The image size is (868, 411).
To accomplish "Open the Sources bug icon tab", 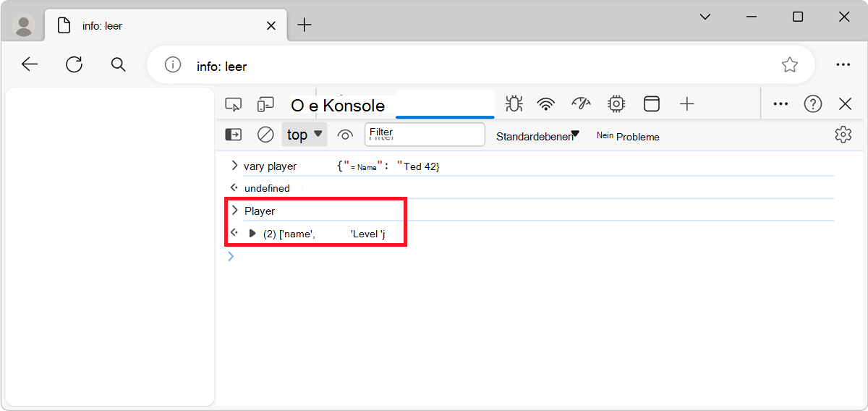I will [514, 104].
